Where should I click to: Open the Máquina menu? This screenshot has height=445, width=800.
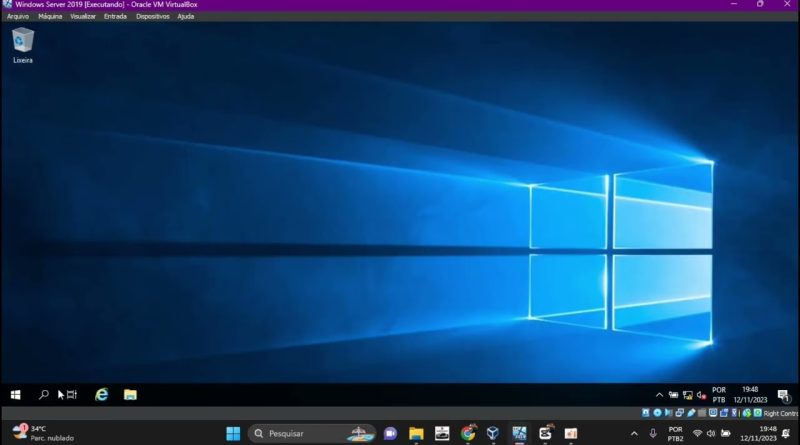point(50,16)
